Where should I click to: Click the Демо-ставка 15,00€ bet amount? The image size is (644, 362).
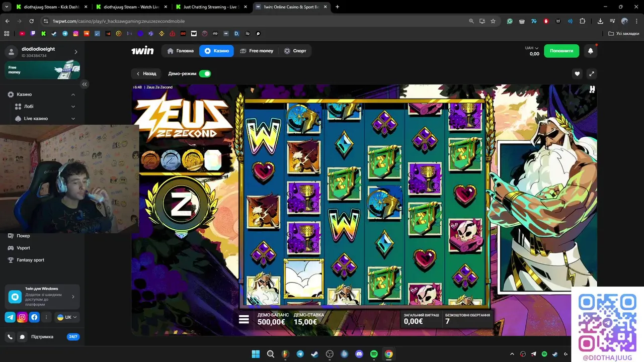point(309,319)
